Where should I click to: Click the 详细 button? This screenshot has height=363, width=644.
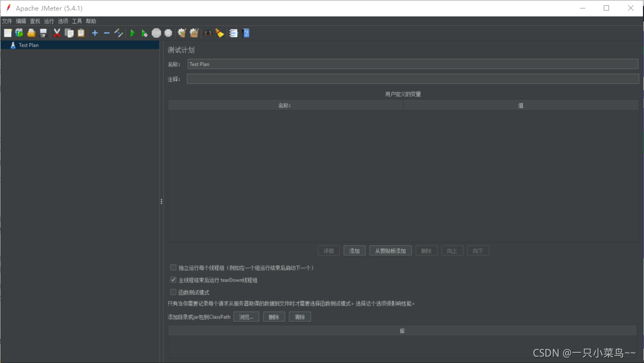click(x=329, y=251)
